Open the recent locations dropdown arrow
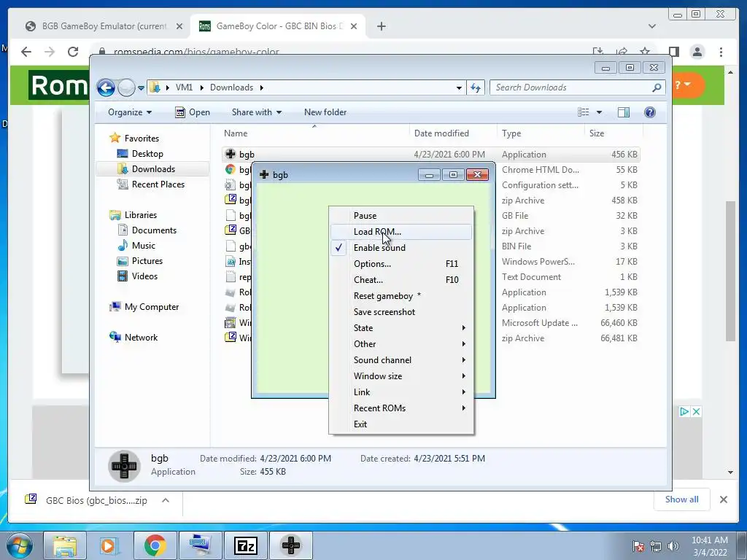The width and height of the screenshot is (747, 560). tap(141, 88)
